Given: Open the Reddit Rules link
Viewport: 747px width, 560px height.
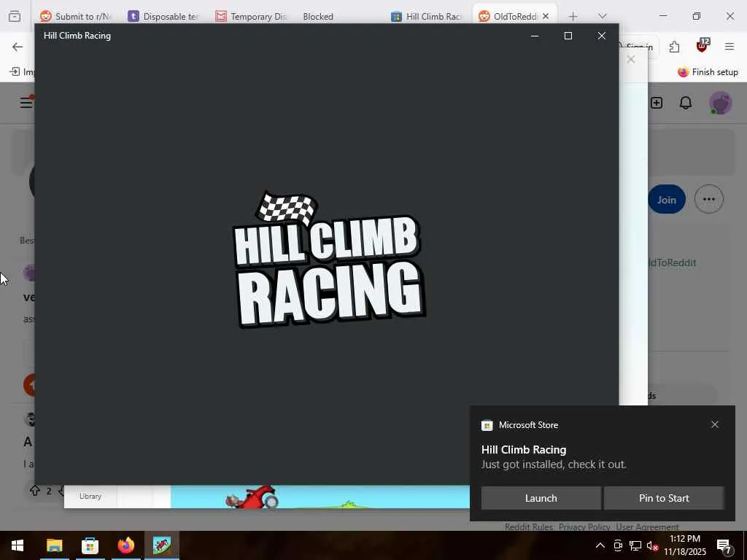Looking at the screenshot, I should click(x=529, y=526).
